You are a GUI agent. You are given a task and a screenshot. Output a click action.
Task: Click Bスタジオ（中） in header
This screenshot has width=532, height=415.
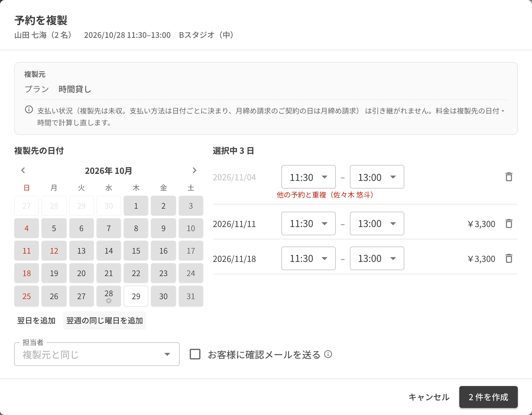click(x=206, y=35)
